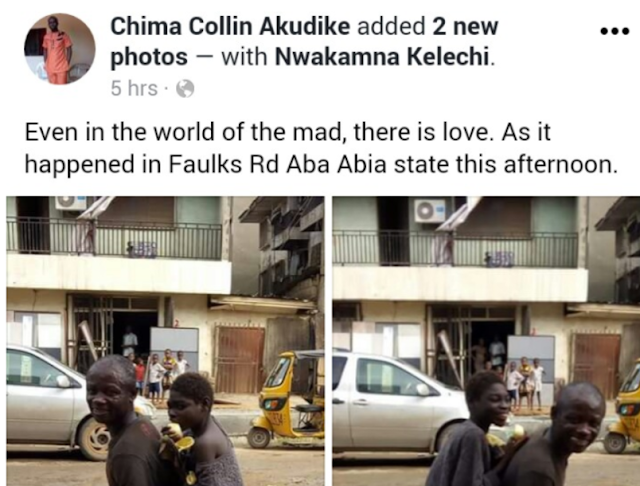This screenshot has height=486, width=640.
Task: Open the left photo of the post
Action: pos(165,341)
